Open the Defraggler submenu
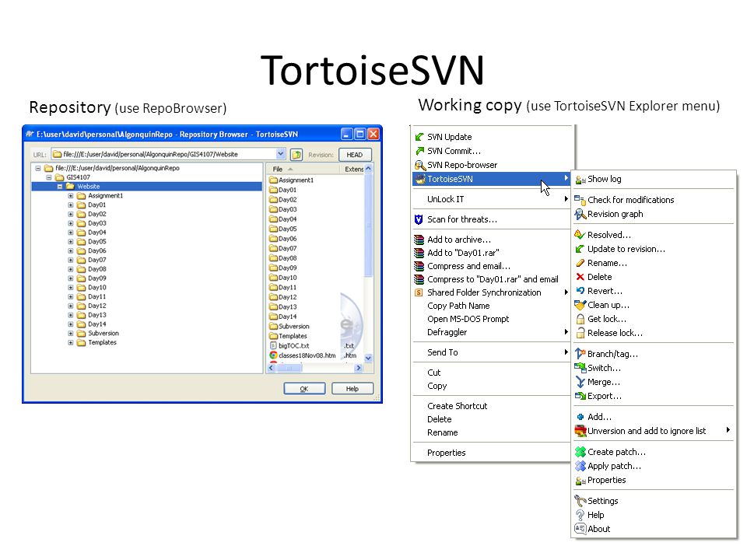 pos(492,332)
